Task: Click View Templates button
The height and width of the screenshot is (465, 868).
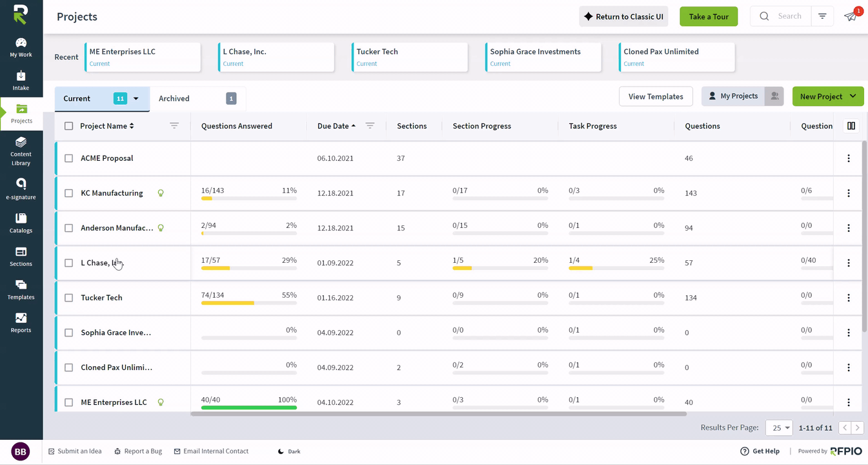Action: [x=656, y=96]
